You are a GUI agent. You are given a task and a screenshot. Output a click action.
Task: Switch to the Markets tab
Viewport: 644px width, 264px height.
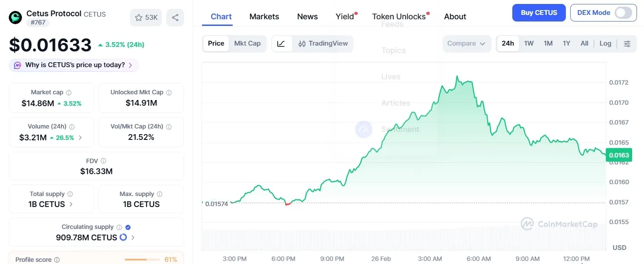point(264,16)
